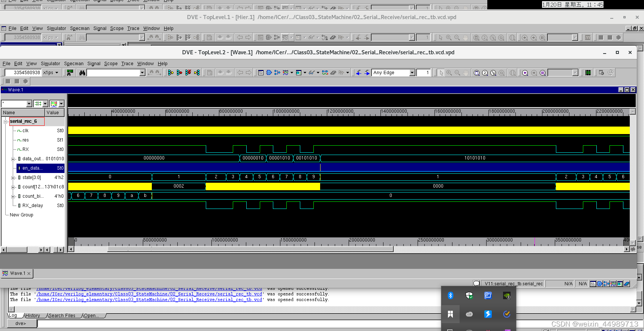Open the Find text combo box arrow
Image resolution: width=644 pixels, height=331 pixels.
142,73
